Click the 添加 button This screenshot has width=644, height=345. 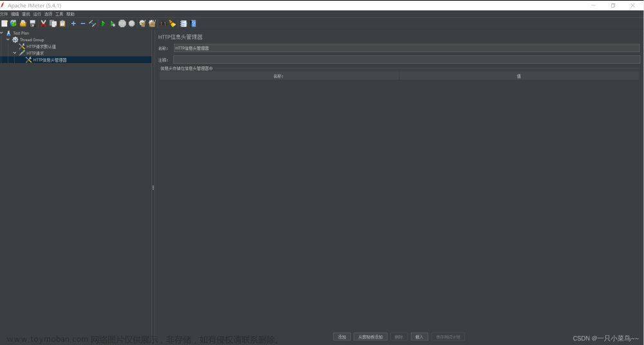point(342,337)
